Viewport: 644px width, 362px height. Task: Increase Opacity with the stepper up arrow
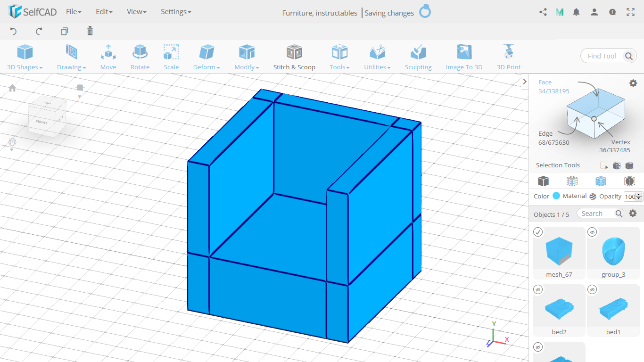click(x=639, y=195)
